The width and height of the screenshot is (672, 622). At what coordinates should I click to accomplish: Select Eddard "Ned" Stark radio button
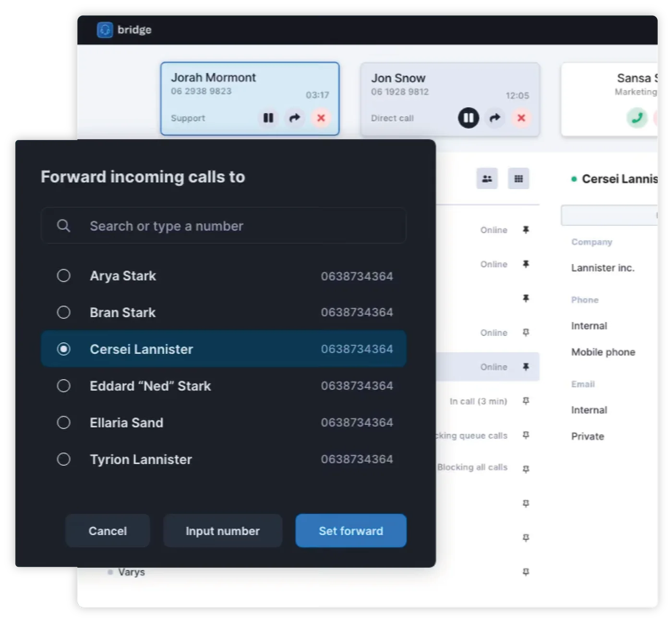[63, 386]
